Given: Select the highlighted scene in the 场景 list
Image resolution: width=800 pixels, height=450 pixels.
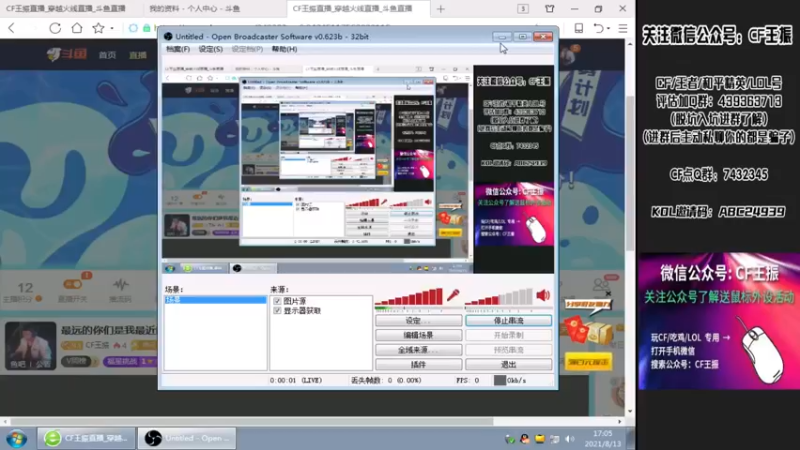Looking at the screenshot, I should coord(215,300).
